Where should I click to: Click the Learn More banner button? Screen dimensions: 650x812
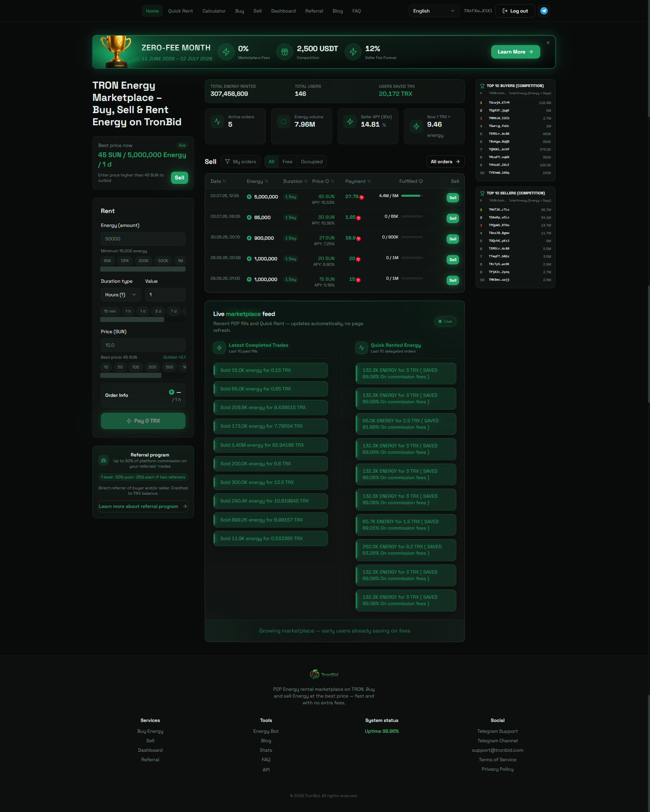(x=515, y=52)
